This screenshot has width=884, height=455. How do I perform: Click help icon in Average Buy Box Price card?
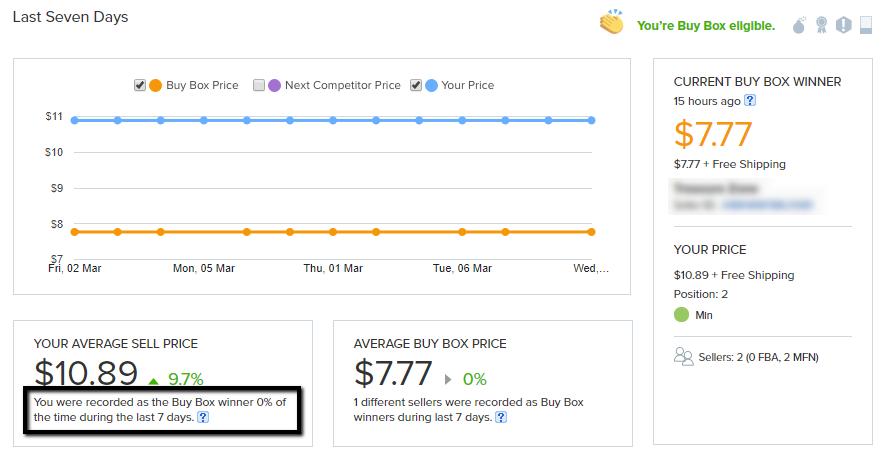pos(501,417)
